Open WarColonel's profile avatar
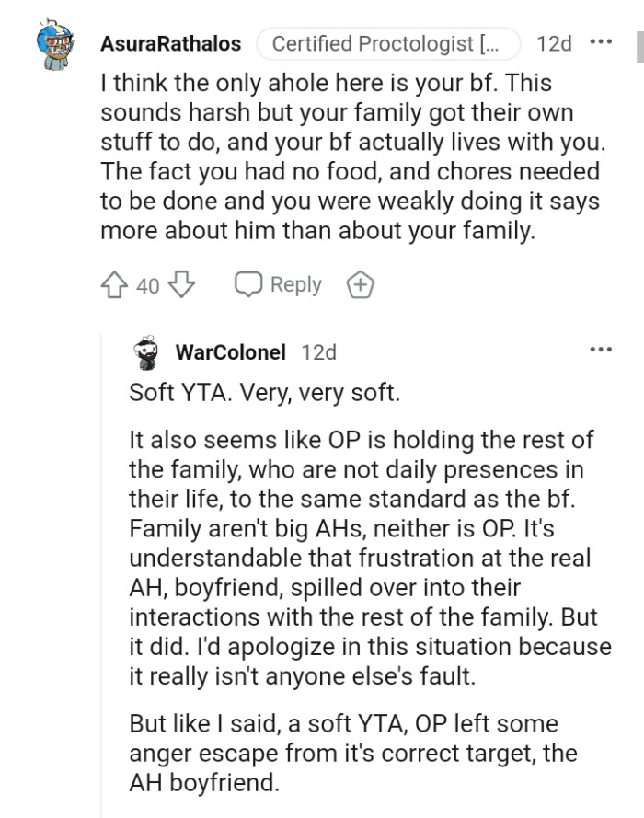This screenshot has width=644, height=818. click(x=143, y=351)
